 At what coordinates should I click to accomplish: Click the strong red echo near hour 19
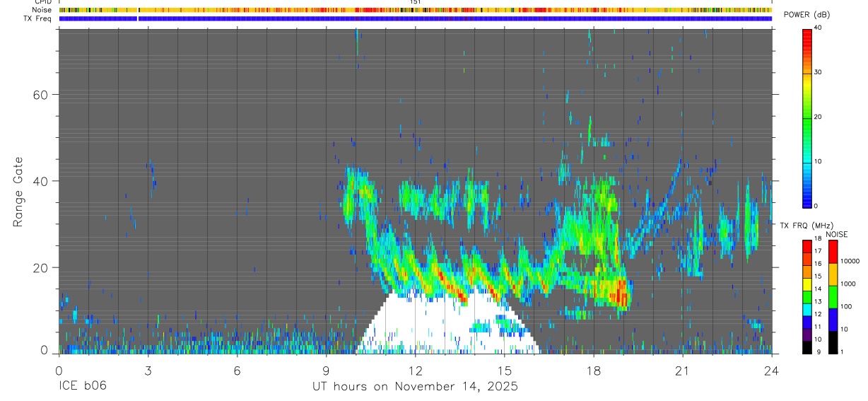tap(622, 294)
